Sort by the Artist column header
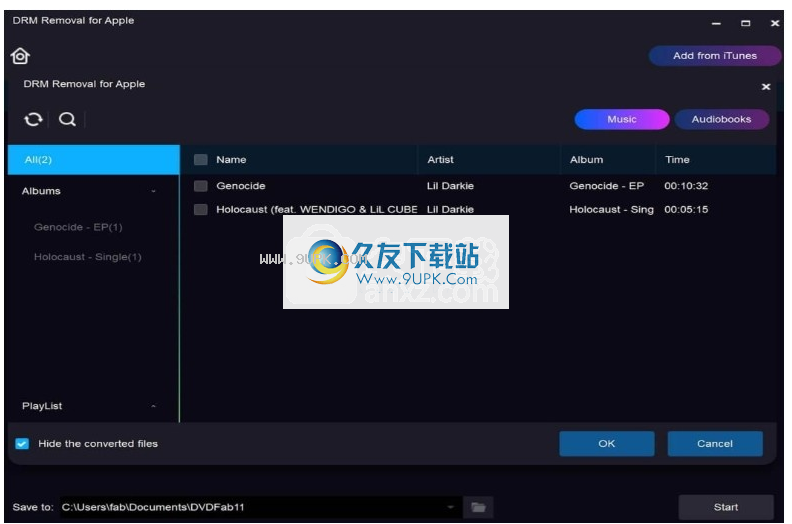This screenshot has width=792, height=524. click(x=440, y=160)
